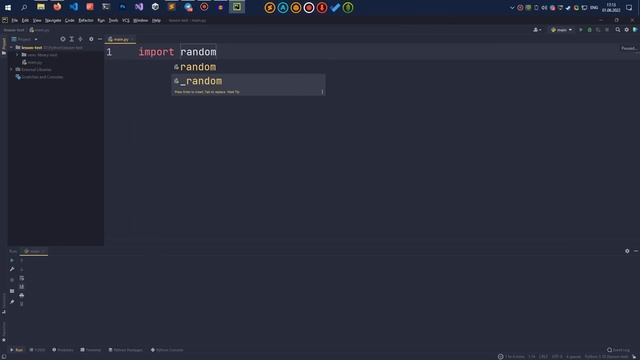Screen dimensions: 640x360
Task: Open the user account dropdown
Action: 537,30
